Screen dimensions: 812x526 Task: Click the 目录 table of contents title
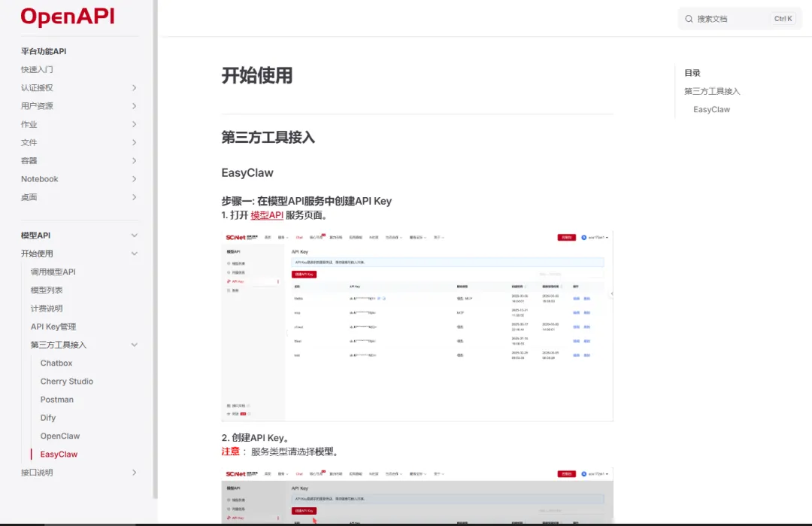pyautogui.click(x=692, y=73)
